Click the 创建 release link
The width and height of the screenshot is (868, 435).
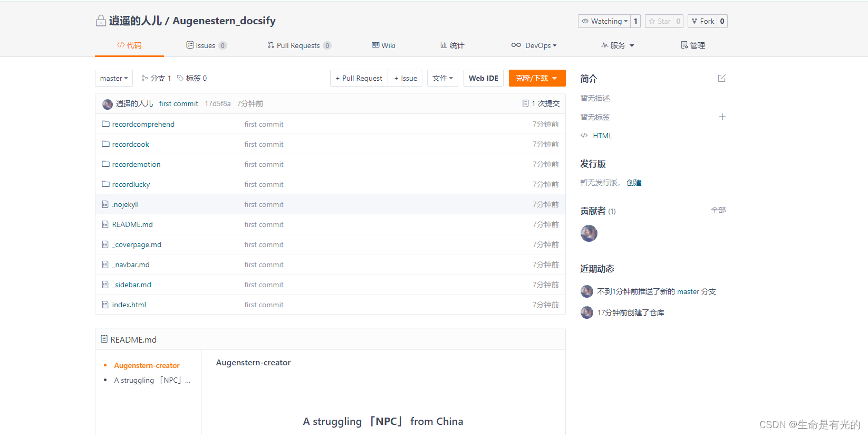(x=634, y=183)
